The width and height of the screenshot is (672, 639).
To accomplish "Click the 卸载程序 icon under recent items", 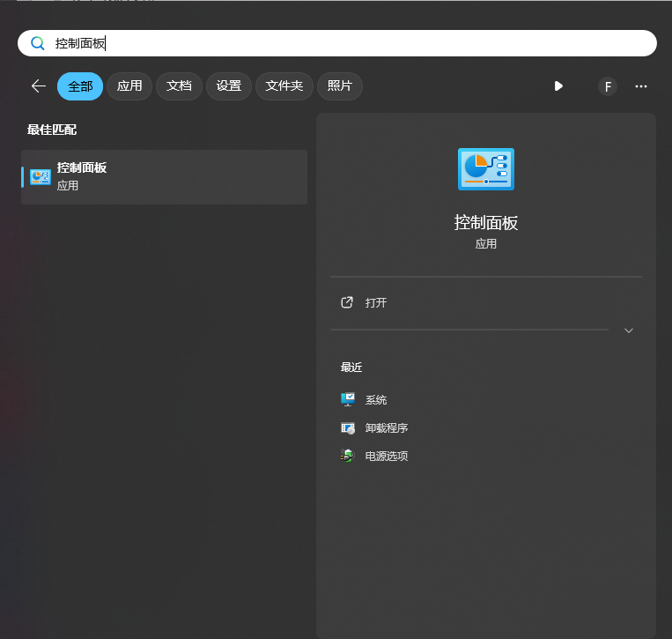I will click(x=348, y=428).
